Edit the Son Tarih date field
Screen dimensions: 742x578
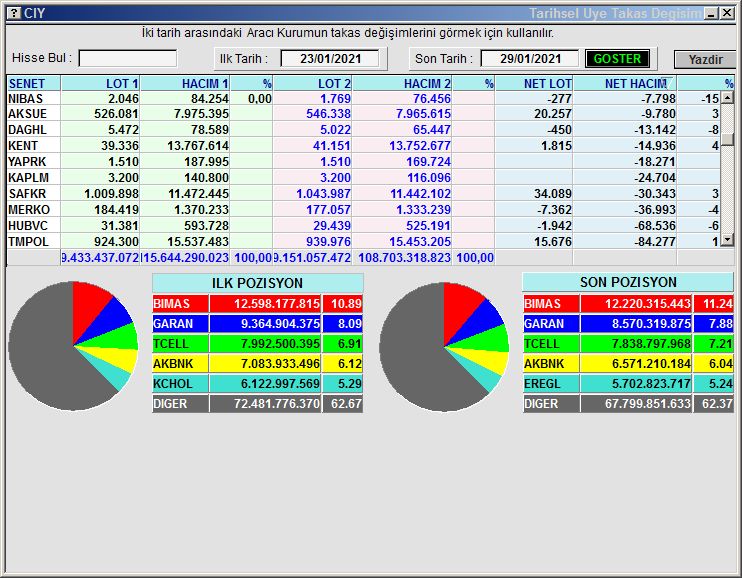tap(530, 59)
